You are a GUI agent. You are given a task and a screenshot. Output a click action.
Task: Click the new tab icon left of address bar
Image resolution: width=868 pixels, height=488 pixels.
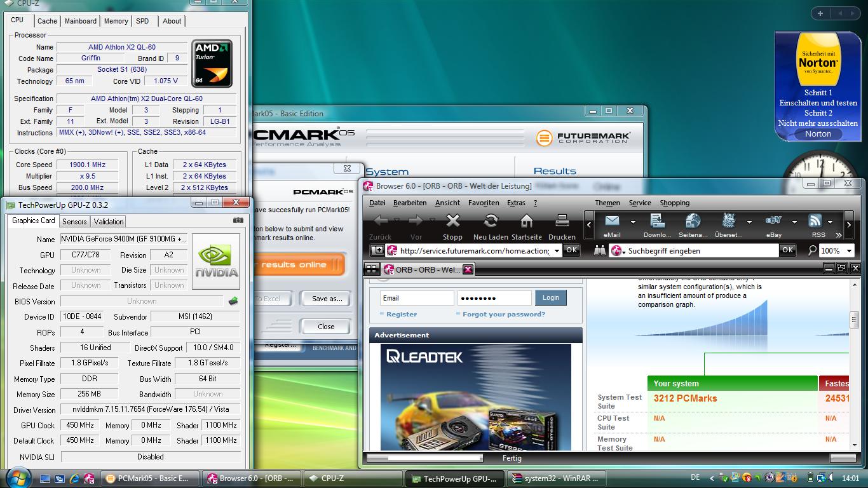[x=377, y=250]
